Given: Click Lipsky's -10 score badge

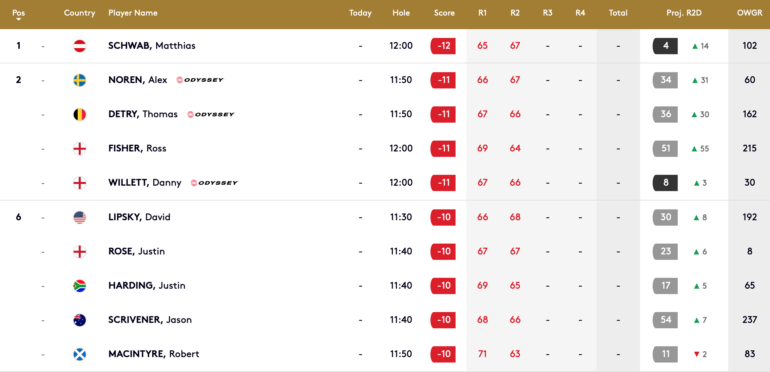Looking at the screenshot, I should pyautogui.click(x=443, y=217).
